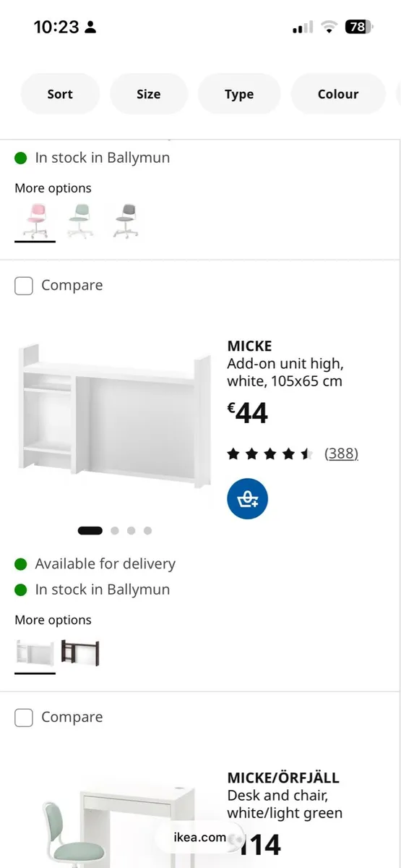Open the Colour filter dropdown
Viewport: 401px width, 868px height.
pos(338,94)
